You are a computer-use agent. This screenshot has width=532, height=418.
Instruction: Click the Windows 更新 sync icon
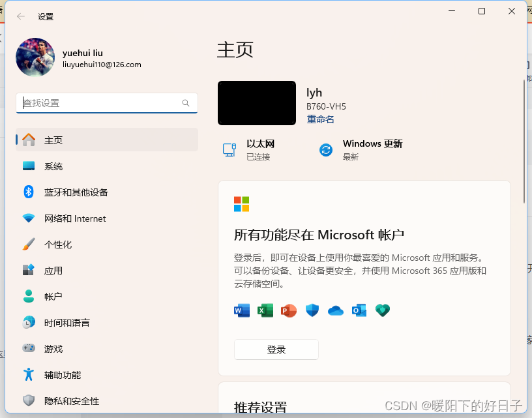326,149
